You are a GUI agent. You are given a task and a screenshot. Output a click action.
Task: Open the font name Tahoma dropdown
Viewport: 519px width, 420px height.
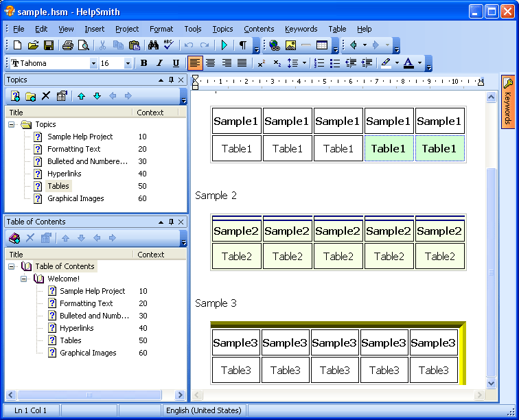tap(93, 63)
